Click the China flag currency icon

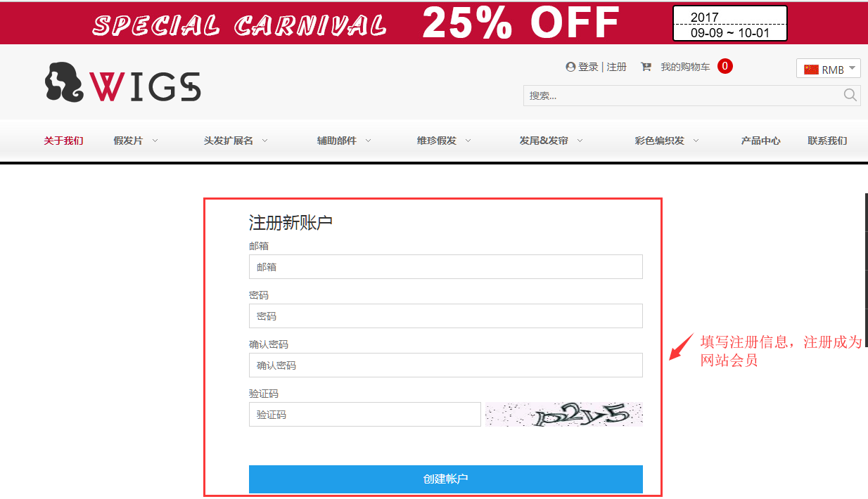point(812,69)
